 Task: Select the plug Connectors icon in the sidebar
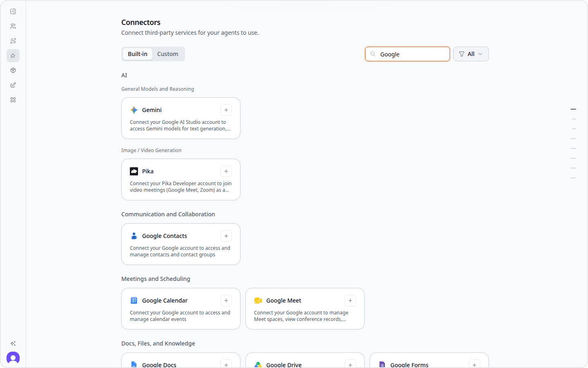pyautogui.click(x=13, y=56)
